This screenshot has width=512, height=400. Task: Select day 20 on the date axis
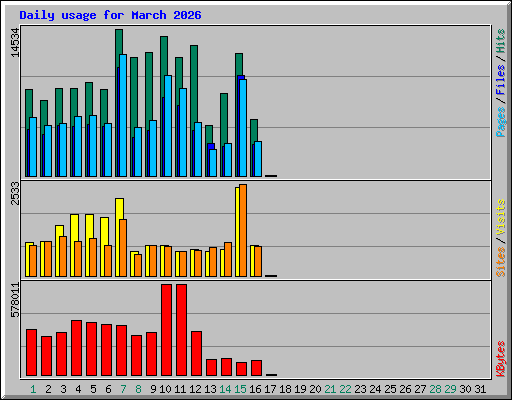tap(315, 389)
